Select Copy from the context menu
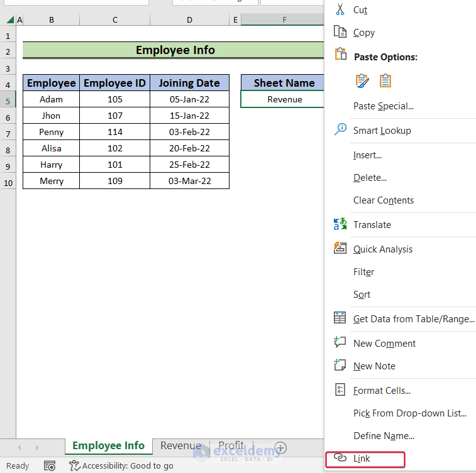476x473 pixels. point(363,33)
